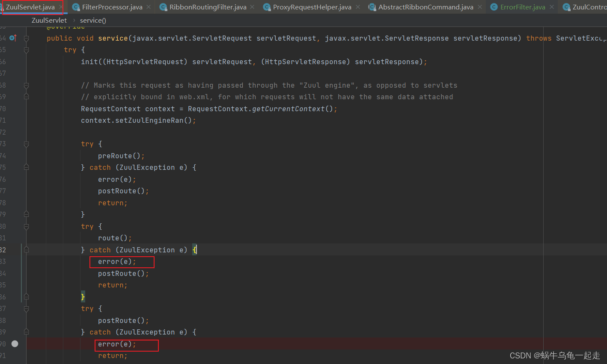Close the ErrorFilter.java tab

(552, 7)
